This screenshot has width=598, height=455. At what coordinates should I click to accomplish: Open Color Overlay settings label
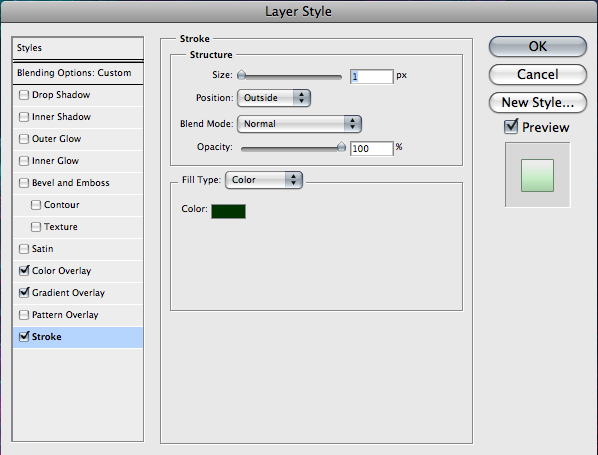point(61,271)
